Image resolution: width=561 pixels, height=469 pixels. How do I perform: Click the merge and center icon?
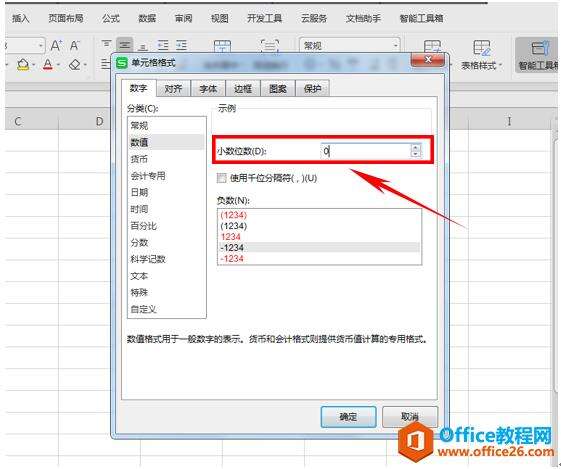point(222,46)
